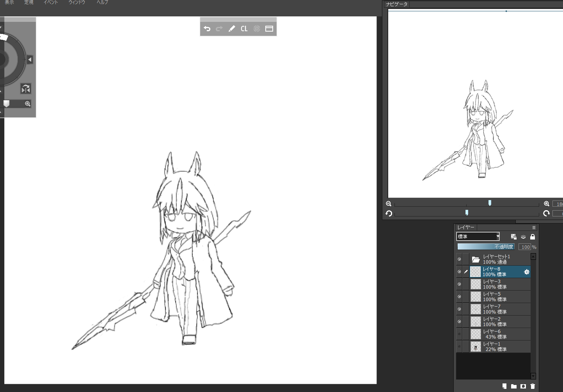Open the 標準 blend mode dropdown
The height and width of the screenshot is (392, 563).
pyautogui.click(x=478, y=237)
